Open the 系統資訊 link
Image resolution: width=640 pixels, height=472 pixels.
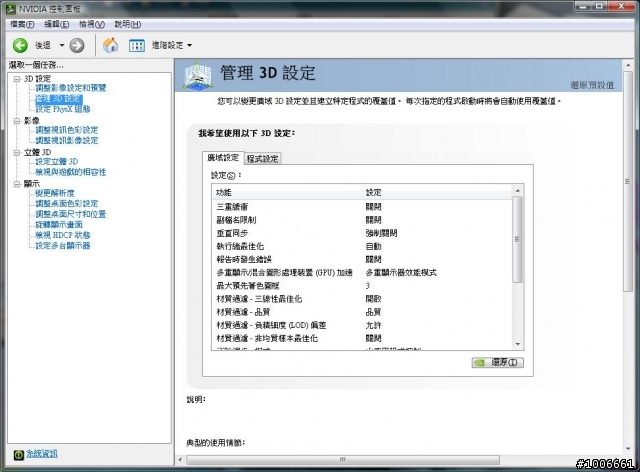pyautogui.click(x=42, y=454)
